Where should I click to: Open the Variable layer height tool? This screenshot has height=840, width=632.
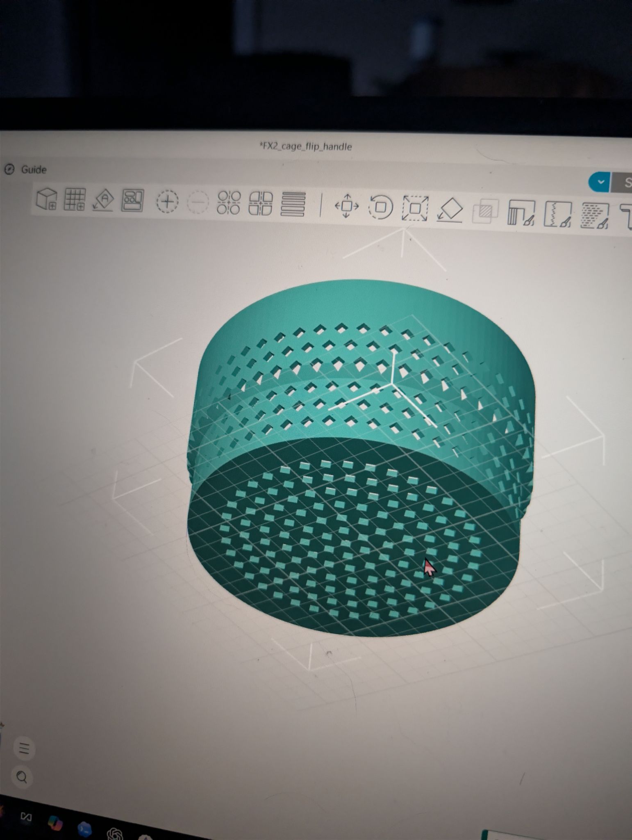(x=293, y=204)
